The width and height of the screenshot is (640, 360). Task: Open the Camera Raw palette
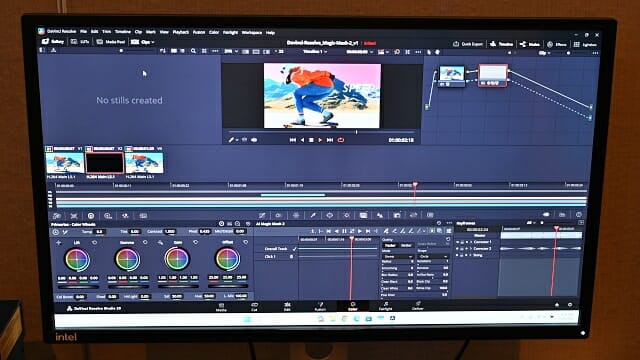pyautogui.click(x=57, y=216)
